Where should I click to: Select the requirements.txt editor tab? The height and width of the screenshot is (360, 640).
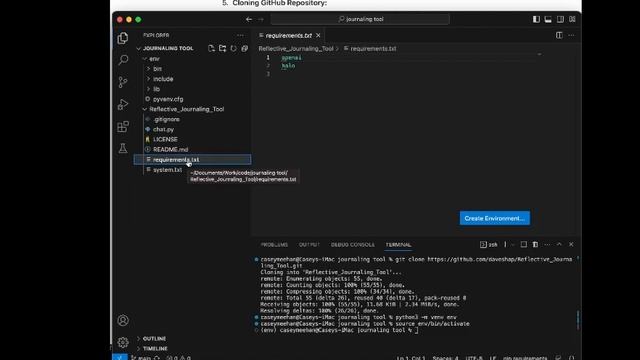click(x=289, y=36)
